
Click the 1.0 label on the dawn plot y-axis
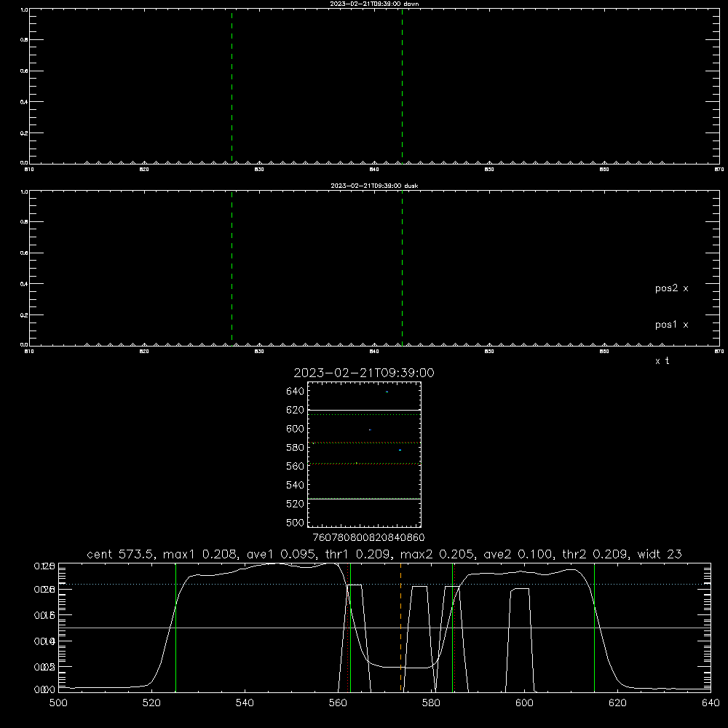24,9
